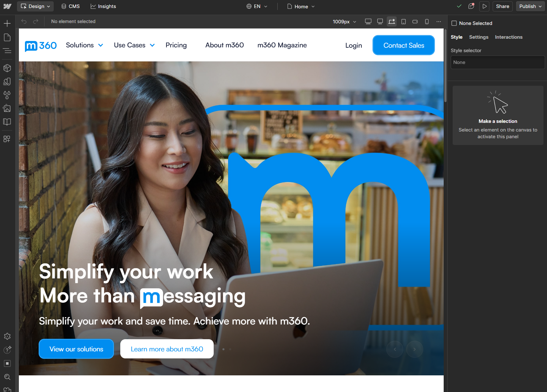547x392 pixels.
Task: Click the square icon in the lower sidebar
Action: [7, 364]
